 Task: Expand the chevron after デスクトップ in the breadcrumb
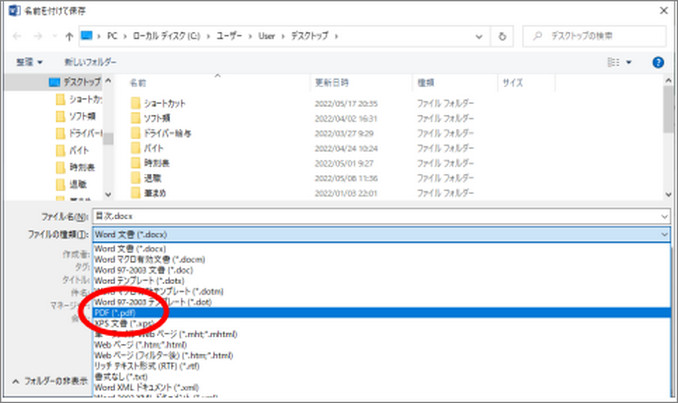click(336, 36)
